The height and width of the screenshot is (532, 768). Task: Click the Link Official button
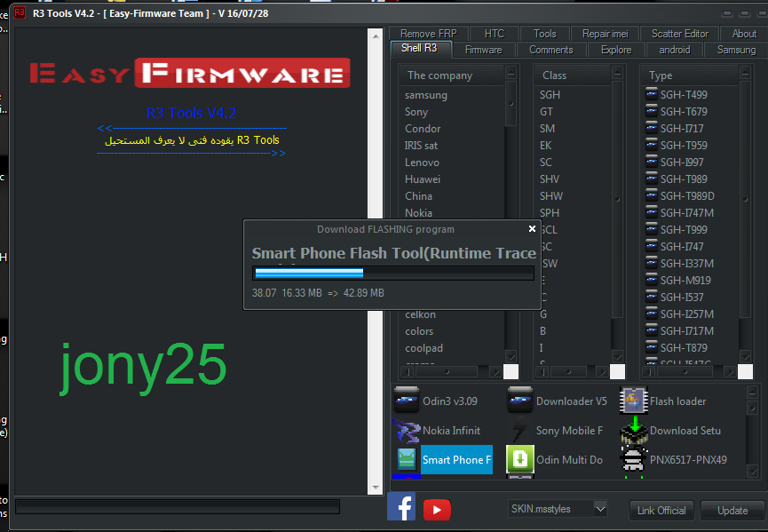pos(661,511)
